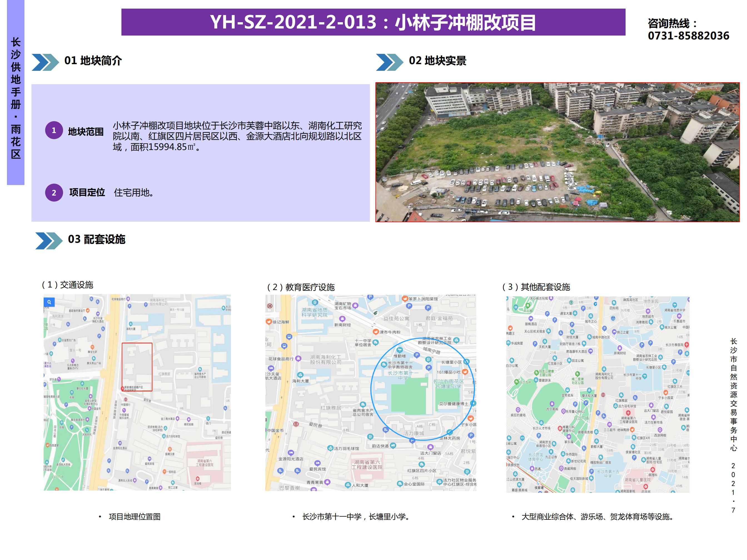This screenshot has height=560, width=747.
Task: Click the blue circle on education map
Action: 422,389
